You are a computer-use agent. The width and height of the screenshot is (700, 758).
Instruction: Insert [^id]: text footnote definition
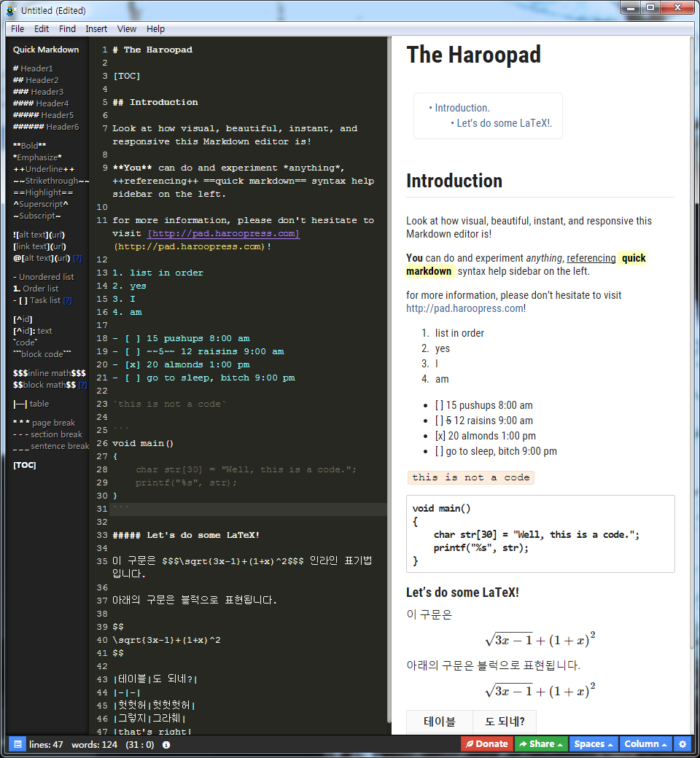click(x=32, y=331)
